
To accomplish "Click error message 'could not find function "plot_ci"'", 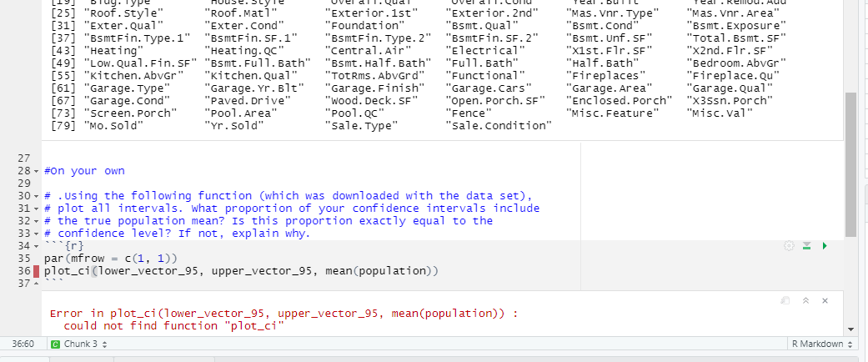I will click(173, 326).
